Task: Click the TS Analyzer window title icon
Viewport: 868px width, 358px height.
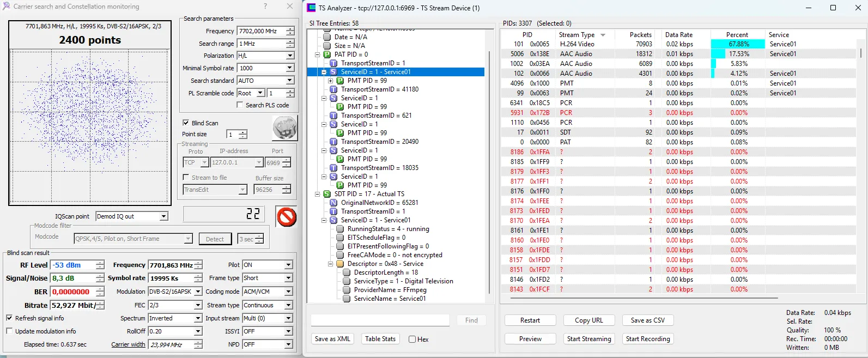Action: pyautogui.click(x=311, y=8)
